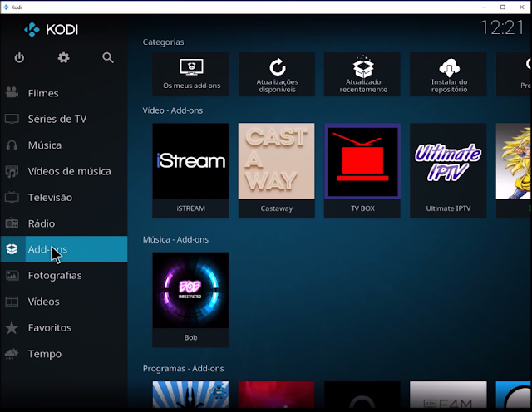Open red program add-on thumbnail
The image size is (532, 412).
tap(277, 395)
